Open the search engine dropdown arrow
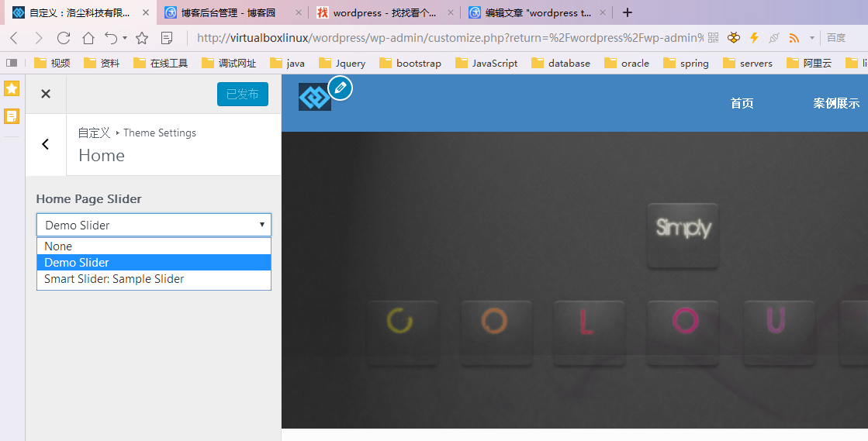This screenshot has height=441, width=868. click(812, 38)
